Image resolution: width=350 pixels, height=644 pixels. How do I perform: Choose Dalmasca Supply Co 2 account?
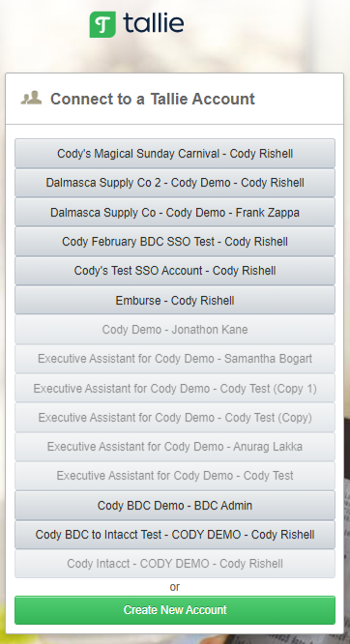point(175,183)
